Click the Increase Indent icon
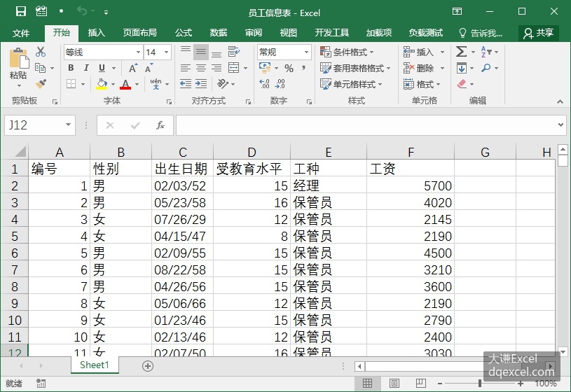 pos(201,84)
